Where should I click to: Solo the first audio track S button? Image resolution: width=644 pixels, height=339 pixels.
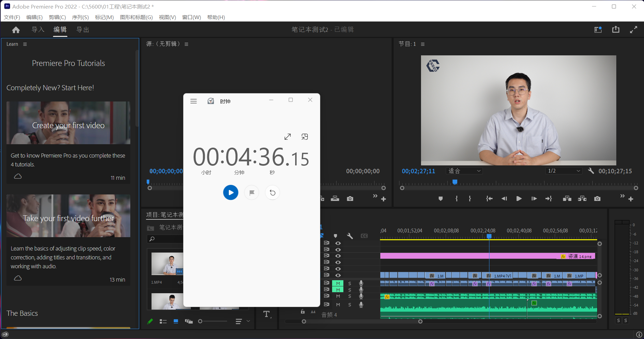coord(350,283)
